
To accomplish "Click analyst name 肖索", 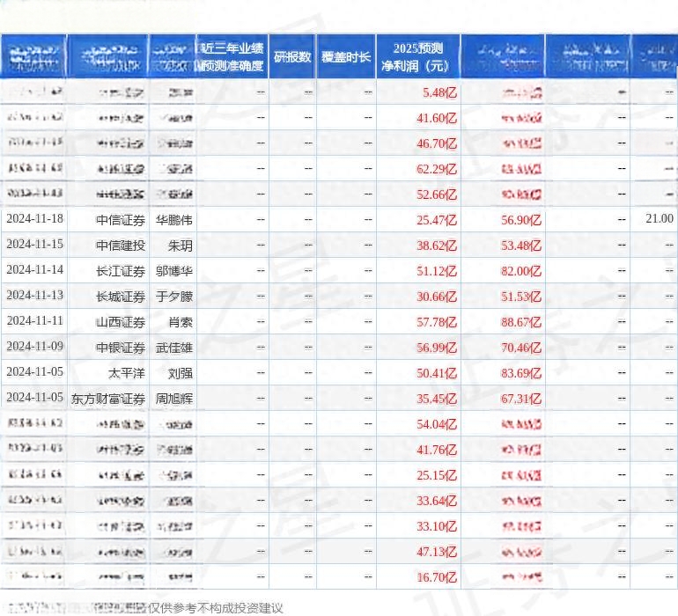I will click(x=181, y=322).
